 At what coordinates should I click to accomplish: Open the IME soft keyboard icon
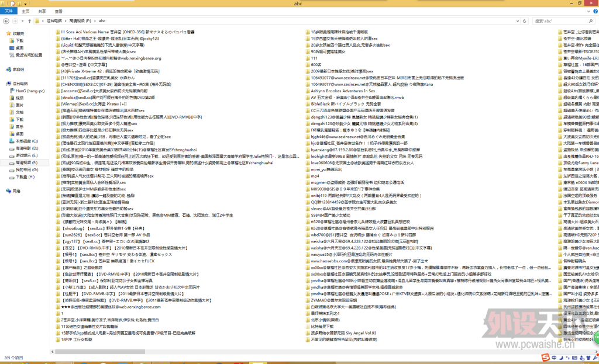coord(574,358)
